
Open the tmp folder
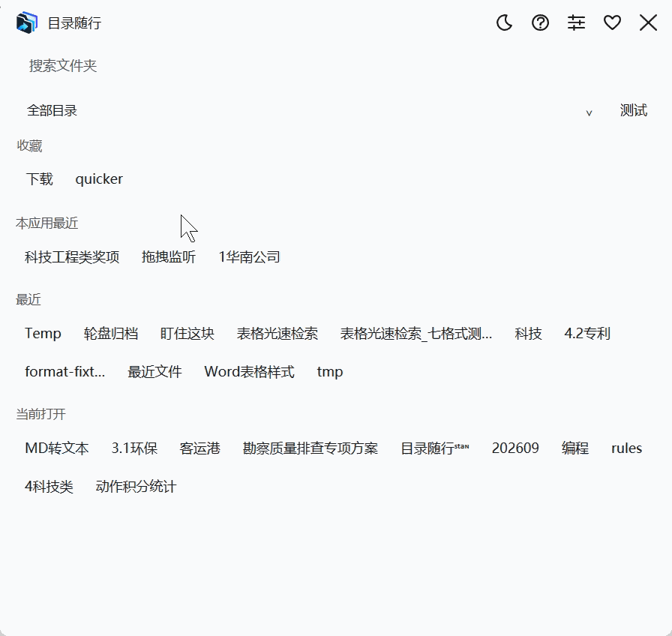329,371
